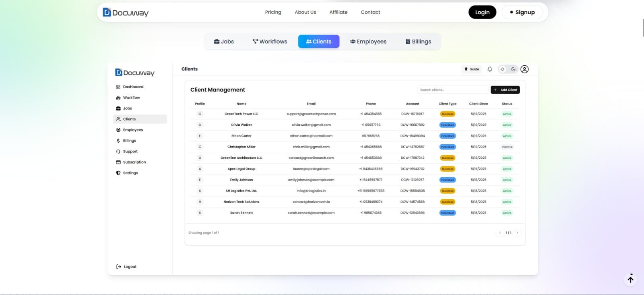644x295 pixels.
Task: Click the Horizon Tech Solutions profile avatar
Action: 200,202
